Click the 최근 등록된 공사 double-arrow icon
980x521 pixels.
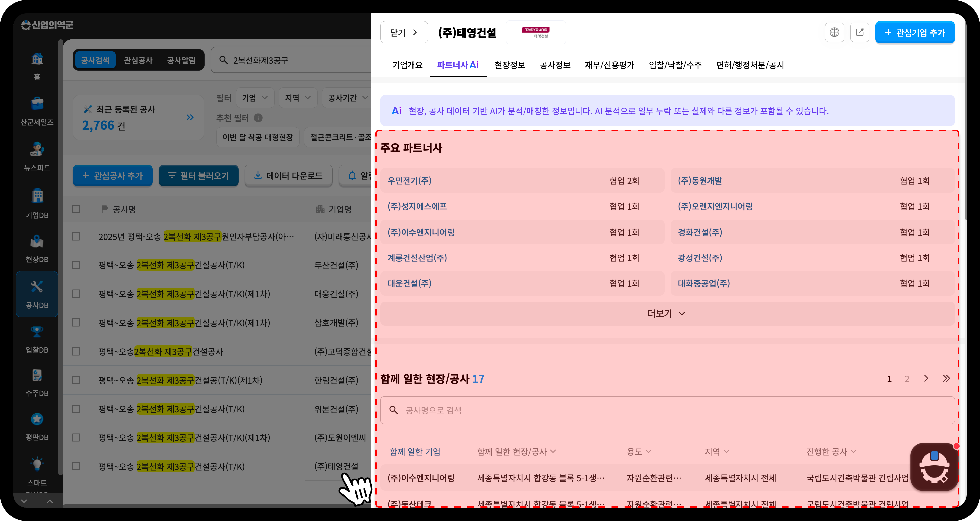click(x=190, y=117)
